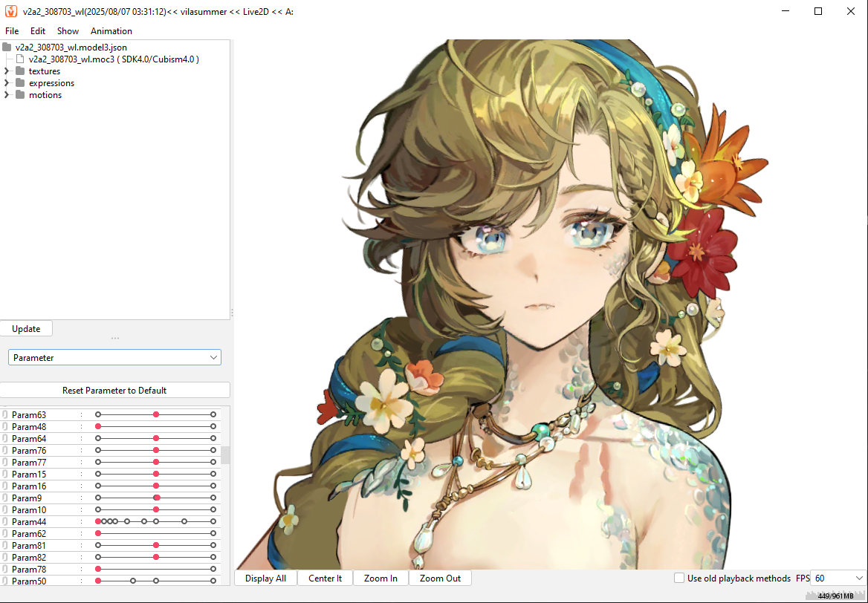The height and width of the screenshot is (603, 868).
Task: Open the Parameter panel dropdown
Action: [114, 357]
